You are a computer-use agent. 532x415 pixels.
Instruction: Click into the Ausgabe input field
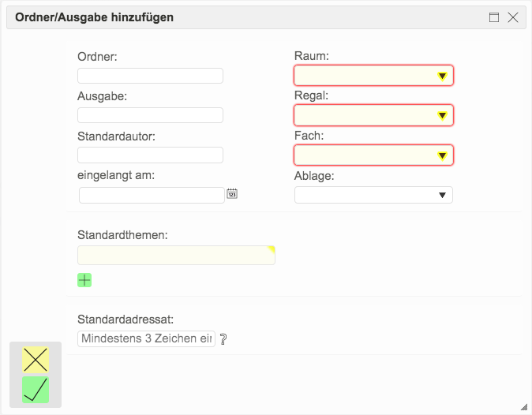tap(150, 115)
